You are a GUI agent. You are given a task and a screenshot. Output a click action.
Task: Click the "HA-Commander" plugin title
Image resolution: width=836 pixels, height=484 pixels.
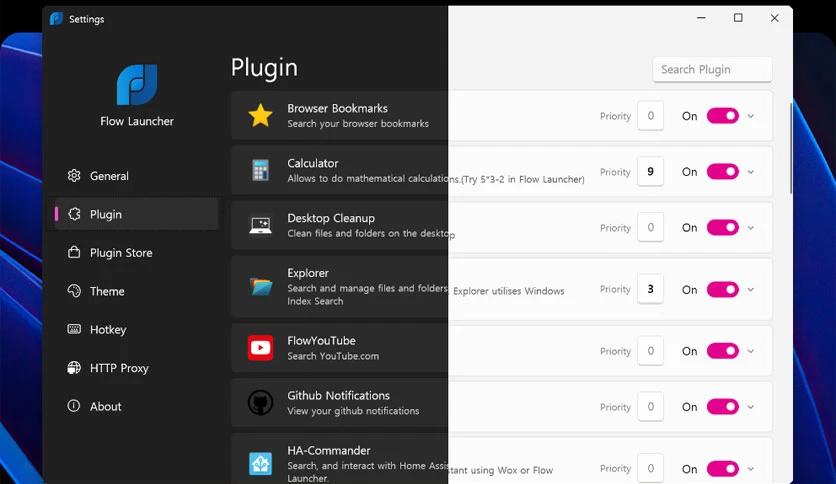point(328,450)
